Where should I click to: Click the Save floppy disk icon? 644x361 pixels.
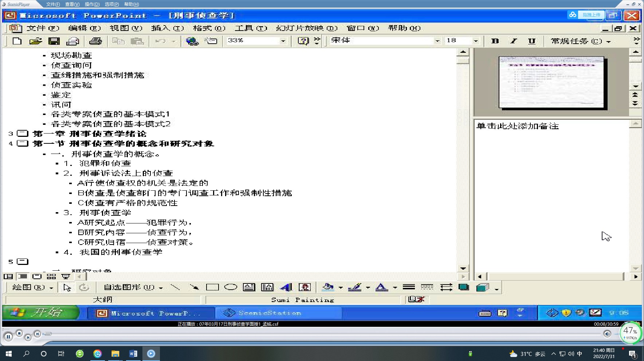click(54, 41)
